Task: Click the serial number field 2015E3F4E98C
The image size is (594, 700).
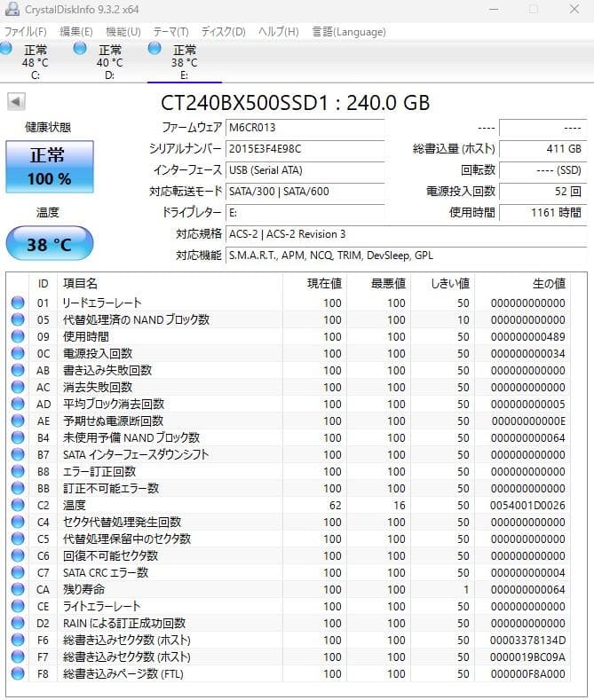Action: (305, 149)
